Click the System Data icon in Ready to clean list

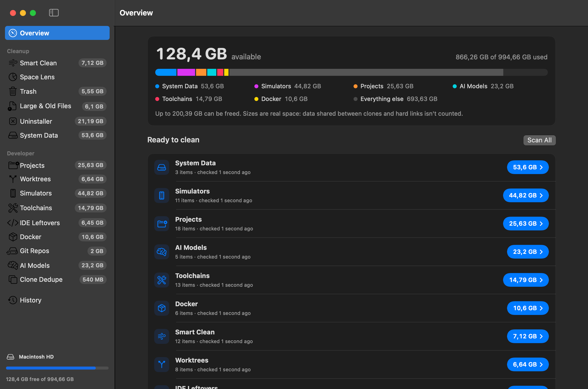tap(162, 167)
